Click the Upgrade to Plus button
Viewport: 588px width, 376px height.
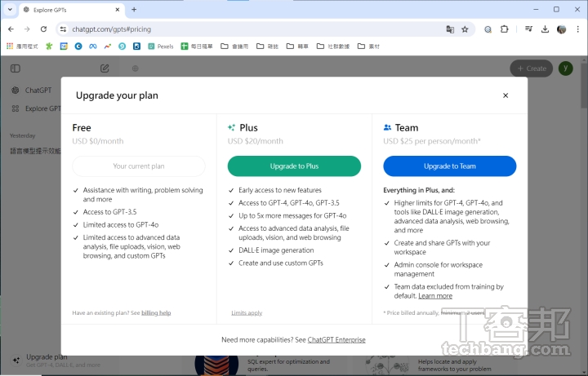(294, 166)
